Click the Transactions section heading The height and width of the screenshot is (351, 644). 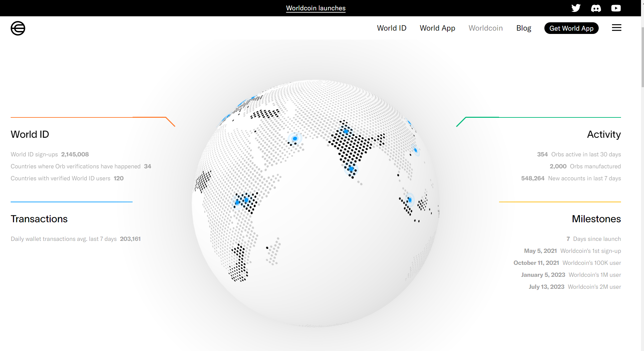[x=39, y=219]
